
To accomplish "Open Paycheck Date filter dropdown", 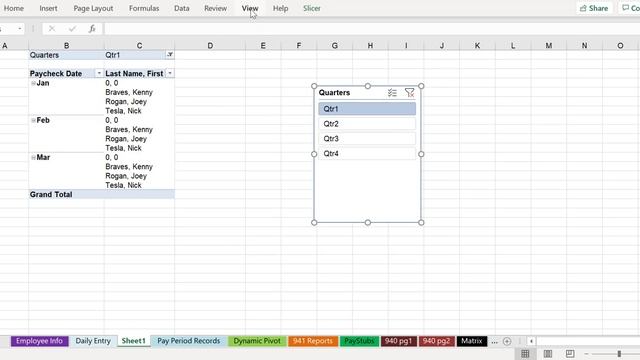I will point(99,73).
